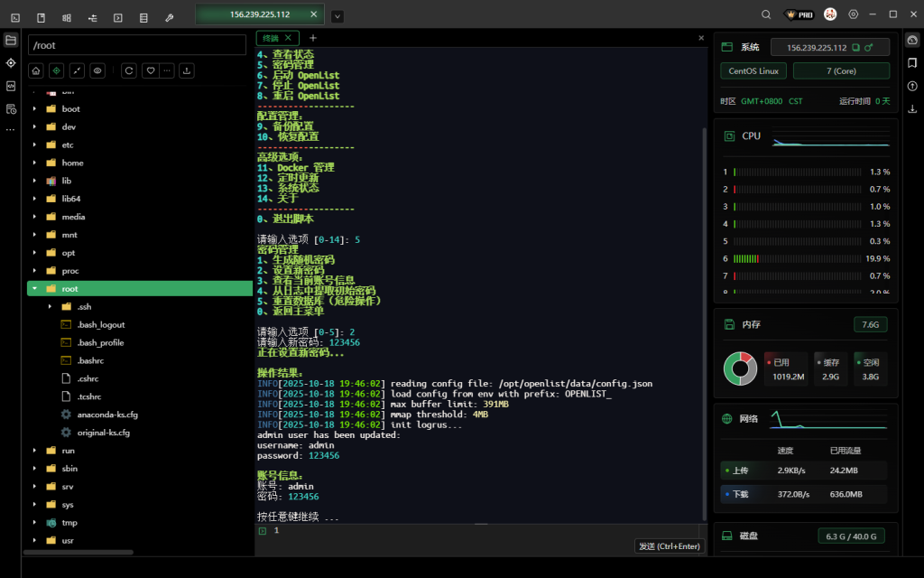Click the home directory icon in file toolbar
Screen dimensions: 924x578
(x=36, y=70)
